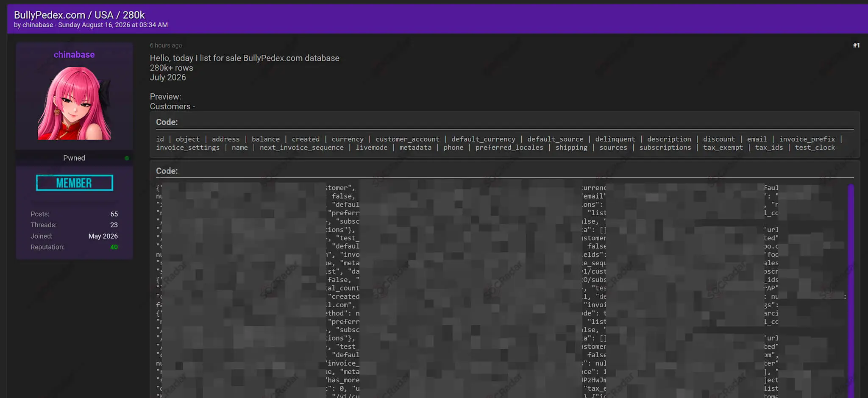The image size is (868, 398).
Task: Click 'preferred_locales' field name
Action: pos(509,148)
